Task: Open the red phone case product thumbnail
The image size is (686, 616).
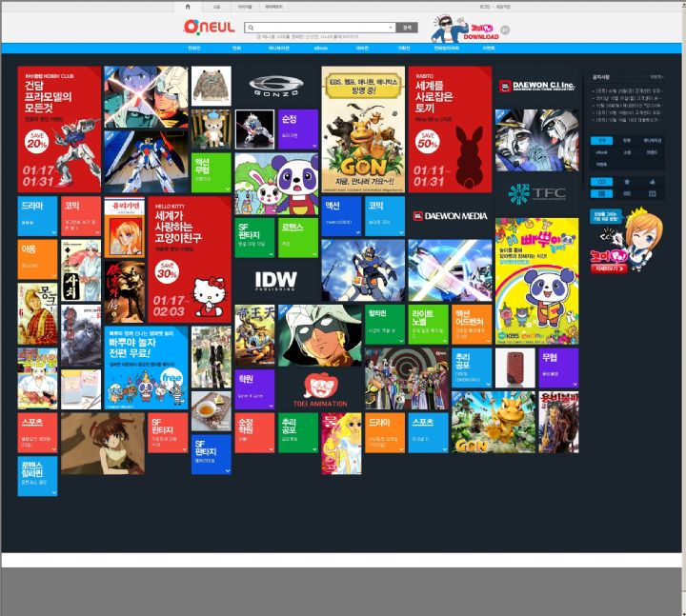Action: pyautogui.click(x=515, y=368)
